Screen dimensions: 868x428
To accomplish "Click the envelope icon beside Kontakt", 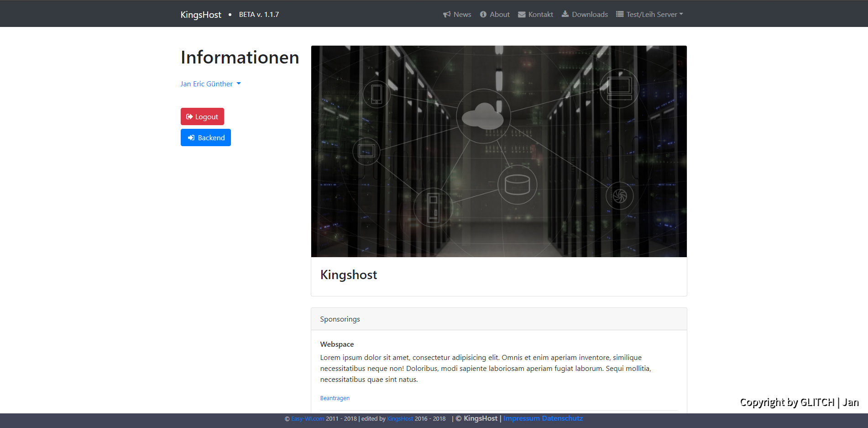I will [522, 15].
